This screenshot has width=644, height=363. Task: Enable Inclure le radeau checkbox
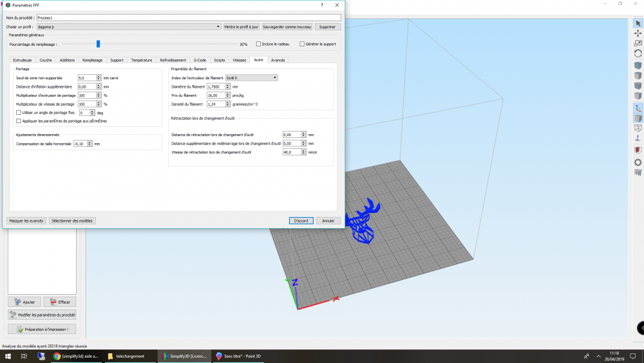[x=258, y=44]
